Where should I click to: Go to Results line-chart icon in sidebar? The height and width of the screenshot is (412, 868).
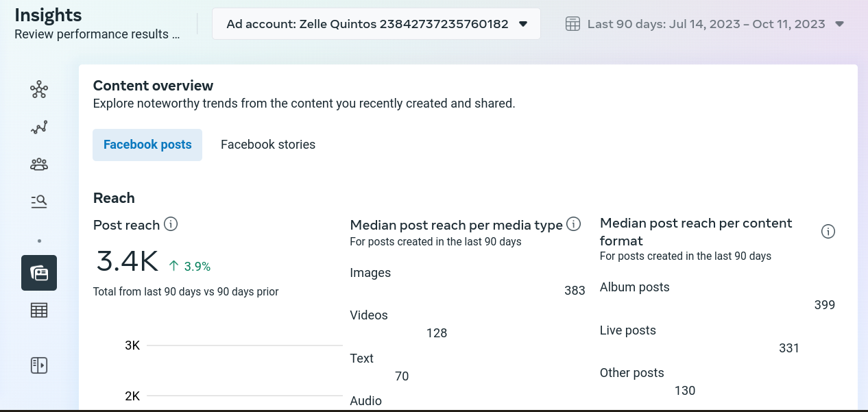tap(39, 128)
